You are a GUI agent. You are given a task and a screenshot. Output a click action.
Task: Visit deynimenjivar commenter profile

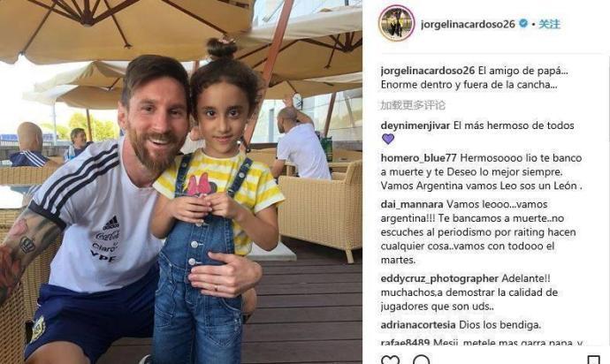(x=416, y=125)
